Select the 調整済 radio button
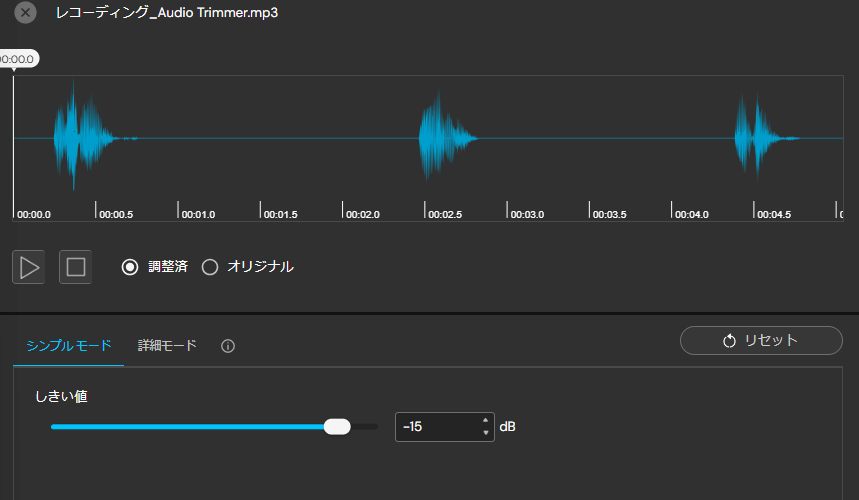This screenshot has height=500, width=859. (130, 267)
